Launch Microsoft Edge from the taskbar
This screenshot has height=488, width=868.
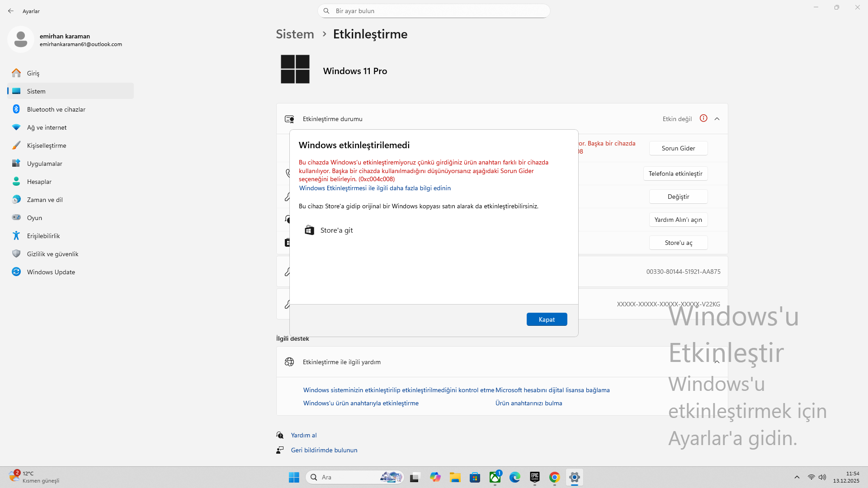pyautogui.click(x=515, y=477)
